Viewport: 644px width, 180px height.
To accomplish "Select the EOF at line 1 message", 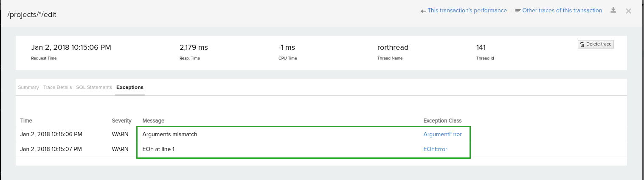I will click(158, 149).
